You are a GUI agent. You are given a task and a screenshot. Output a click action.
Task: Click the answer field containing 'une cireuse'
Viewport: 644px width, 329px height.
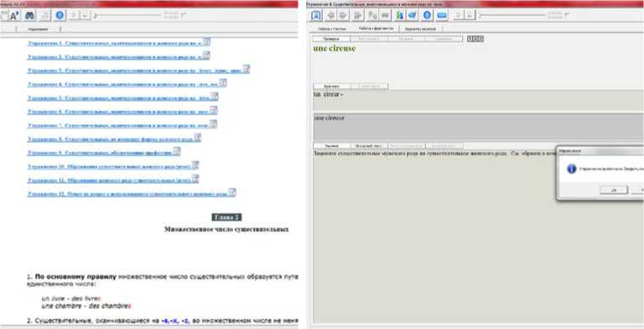[x=478, y=127]
